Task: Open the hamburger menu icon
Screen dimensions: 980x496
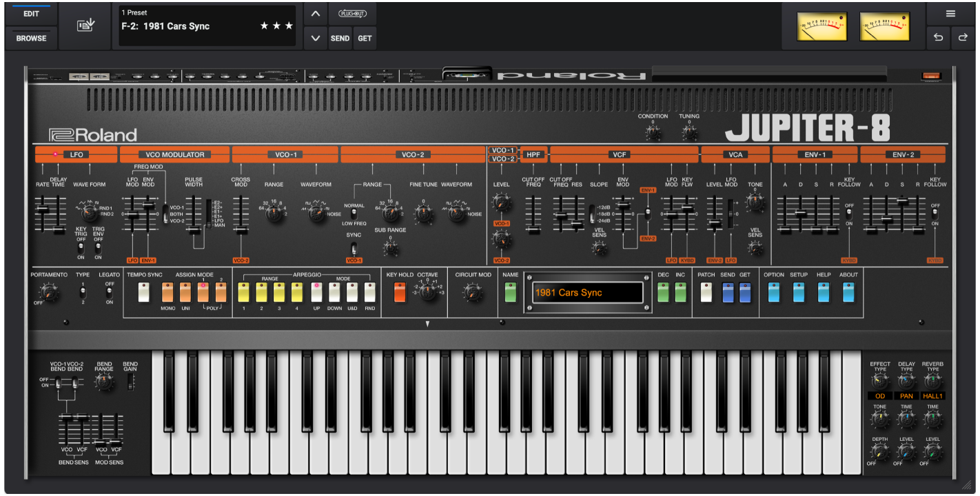Action: [950, 14]
